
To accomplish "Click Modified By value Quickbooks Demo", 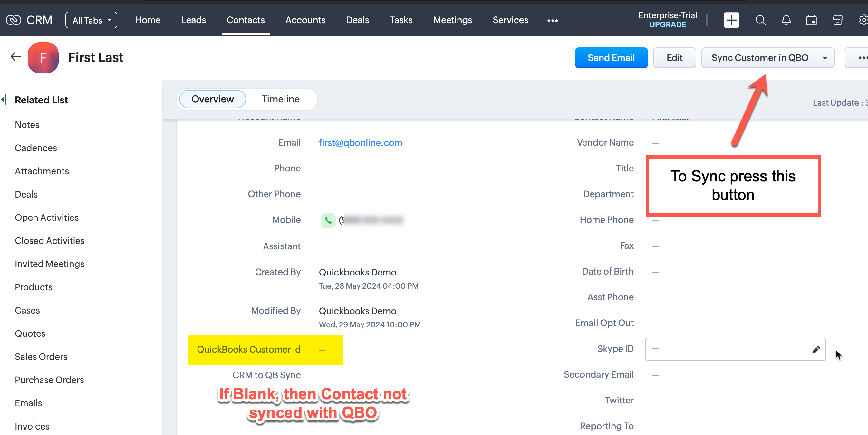I will (x=357, y=311).
